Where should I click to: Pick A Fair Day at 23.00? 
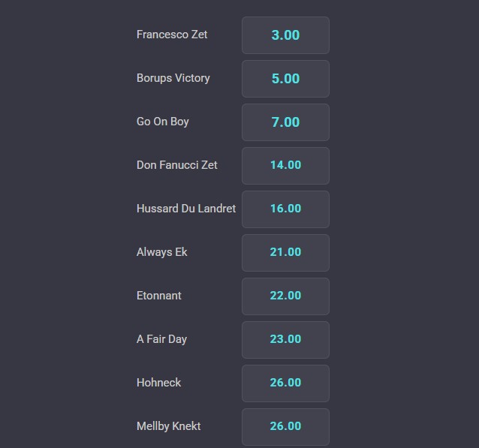(x=285, y=340)
